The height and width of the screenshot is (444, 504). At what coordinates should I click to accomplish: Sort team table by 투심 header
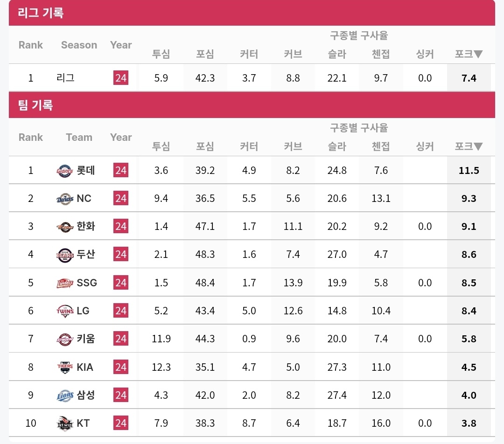point(161,146)
